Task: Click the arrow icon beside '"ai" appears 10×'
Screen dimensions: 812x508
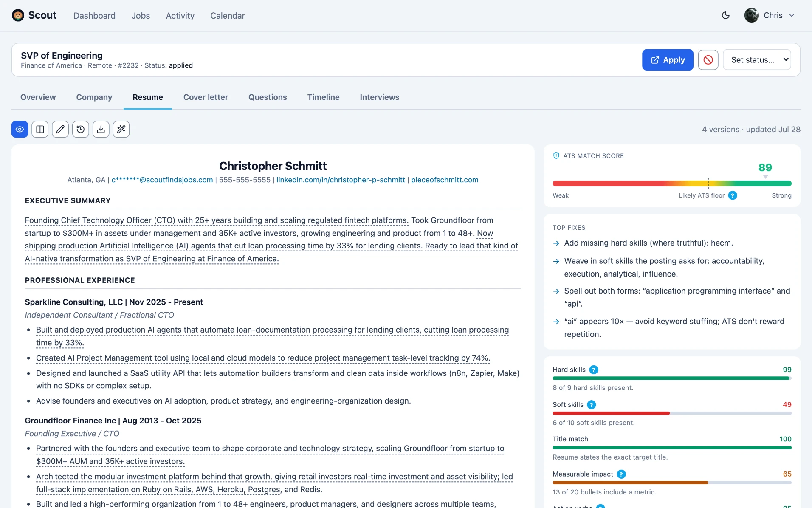Action: (556, 322)
